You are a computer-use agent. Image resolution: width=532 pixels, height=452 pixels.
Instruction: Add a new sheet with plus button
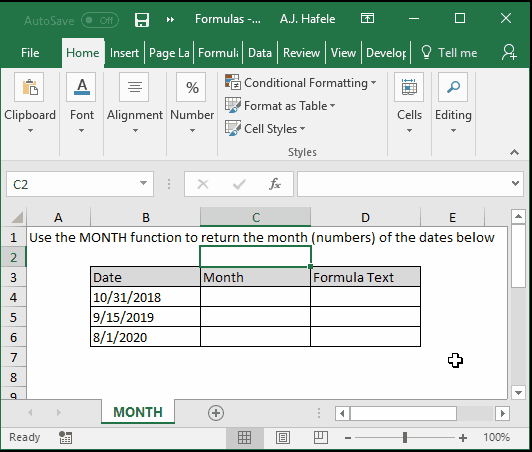click(x=216, y=413)
